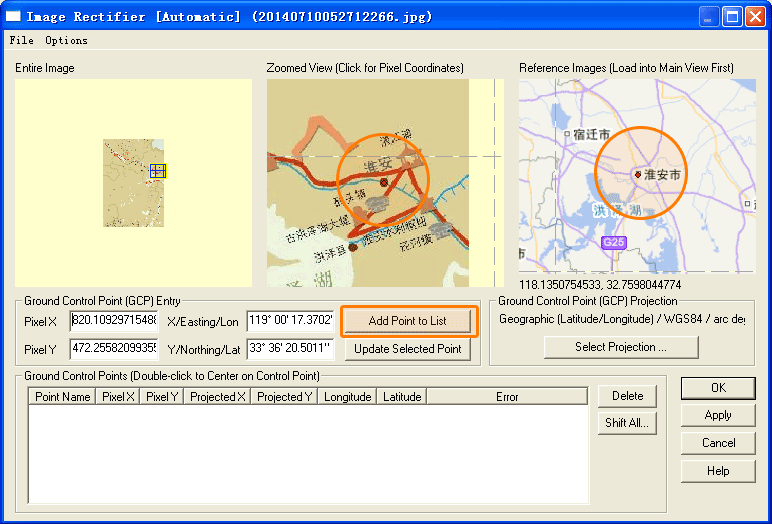Image resolution: width=772 pixels, height=524 pixels.
Task: Click the X/Easting/Lon input field
Action: pyautogui.click(x=290, y=321)
